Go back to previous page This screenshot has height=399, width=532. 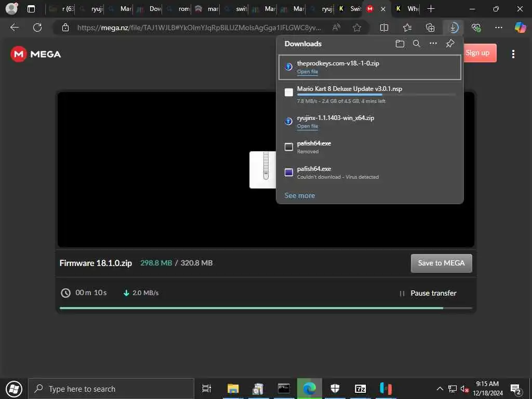[14, 28]
